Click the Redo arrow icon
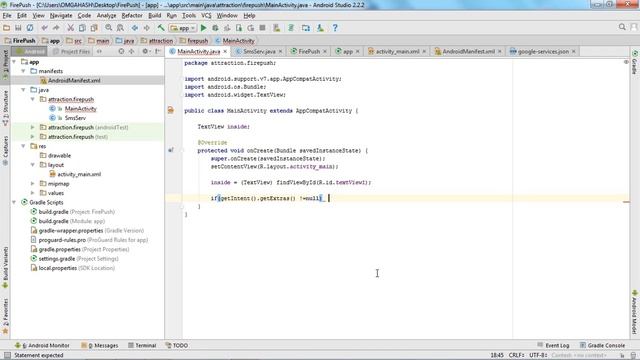The width and height of the screenshot is (640, 360). pos(56,28)
